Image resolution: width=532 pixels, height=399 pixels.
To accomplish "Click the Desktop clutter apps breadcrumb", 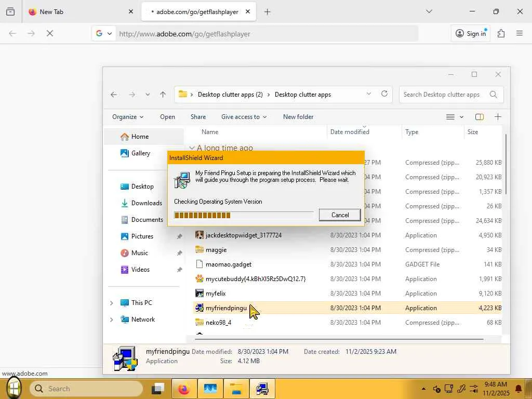I will (x=303, y=95).
